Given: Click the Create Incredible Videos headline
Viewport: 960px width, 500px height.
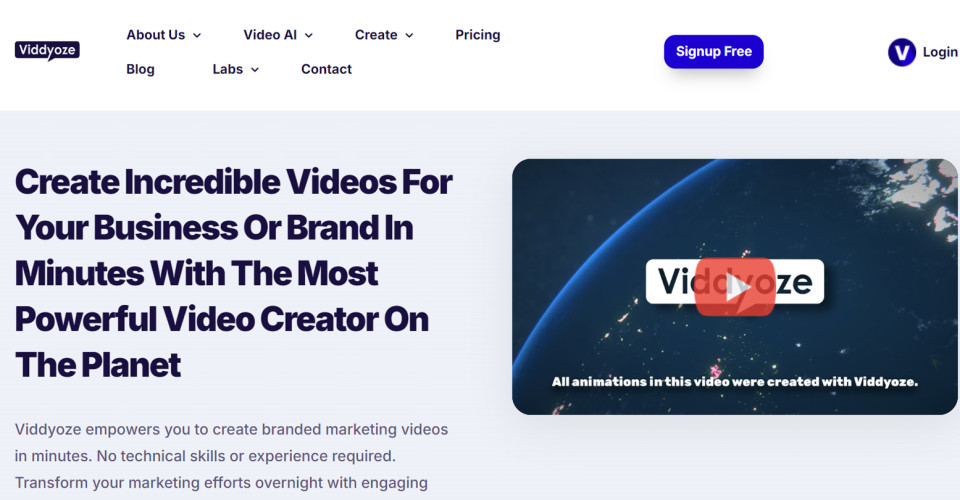Looking at the screenshot, I should (233, 273).
